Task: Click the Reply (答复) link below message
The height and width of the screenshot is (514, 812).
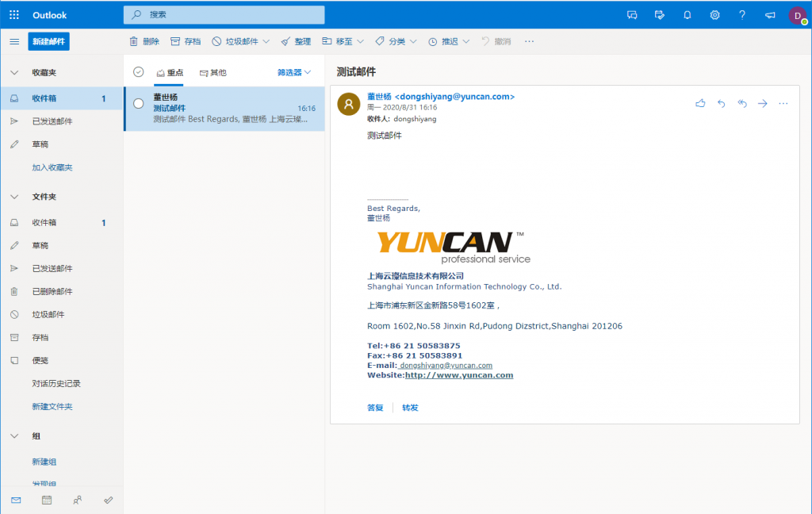Action: pyautogui.click(x=375, y=408)
